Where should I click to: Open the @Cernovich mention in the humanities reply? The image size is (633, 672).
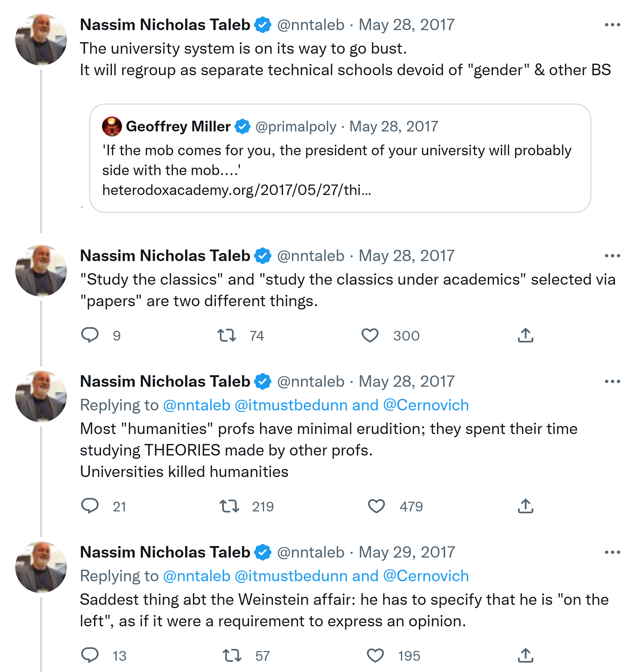point(426,405)
